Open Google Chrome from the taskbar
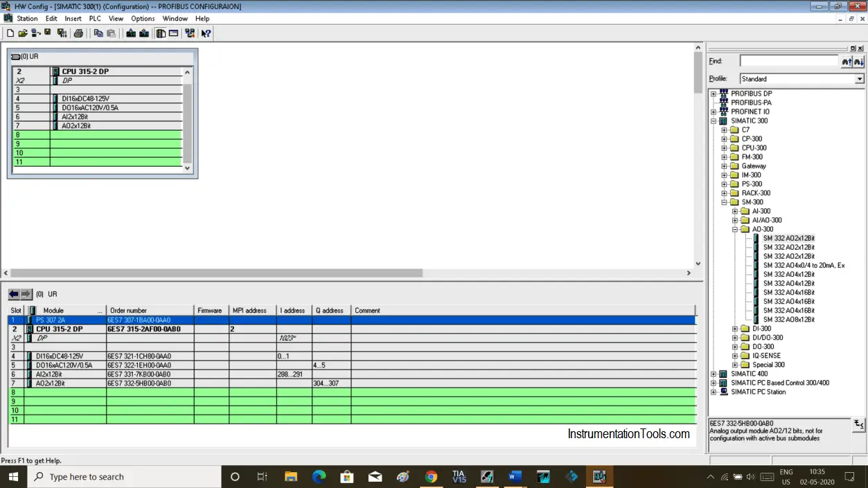Viewport: 868px width, 488px height. [x=431, y=476]
